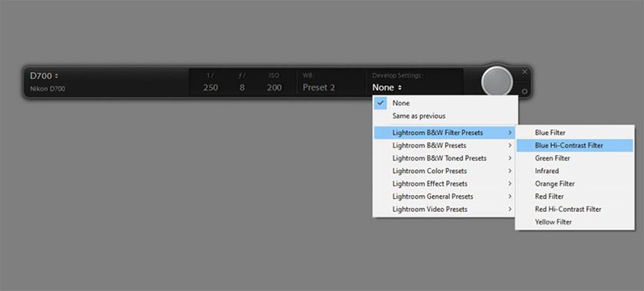Click the round capture shutter button
The image size is (644, 291).
497,82
